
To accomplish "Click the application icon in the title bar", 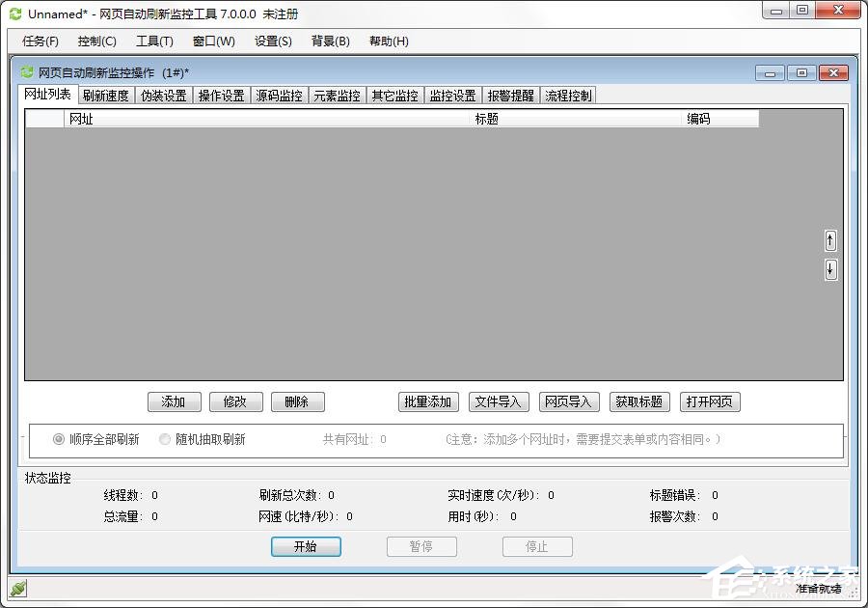I will tap(14, 14).
